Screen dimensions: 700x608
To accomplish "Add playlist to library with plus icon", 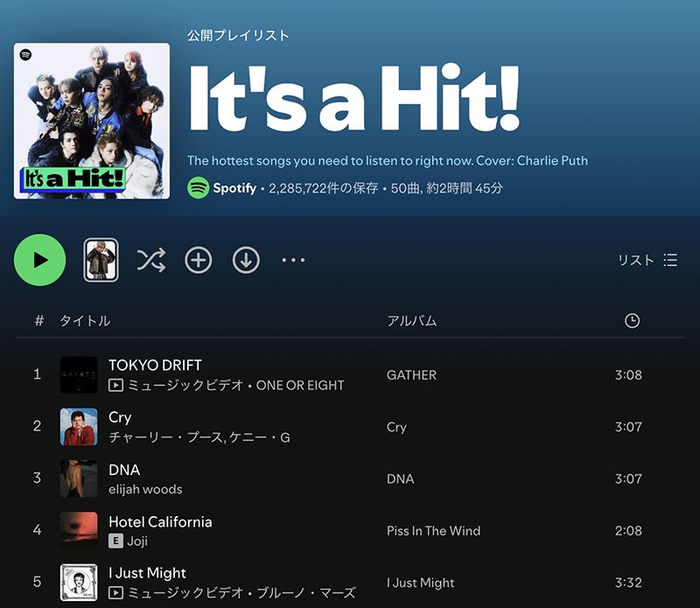I will [x=199, y=260].
